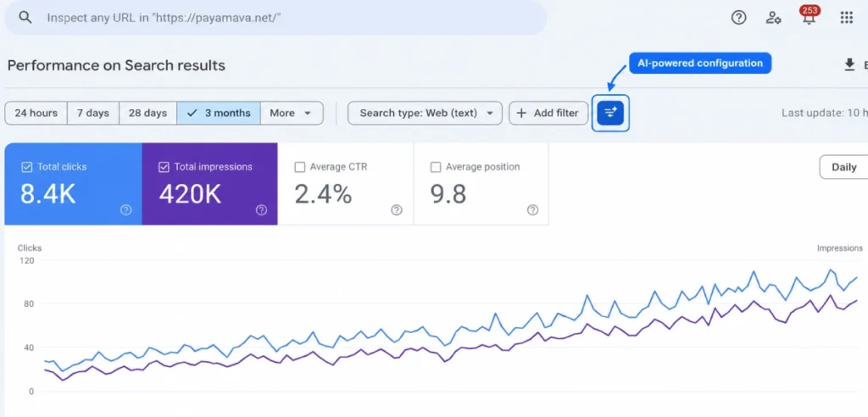Click the Add filter button
The height and width of the screenshot is (417, 868).
click(x=548, y=113)
